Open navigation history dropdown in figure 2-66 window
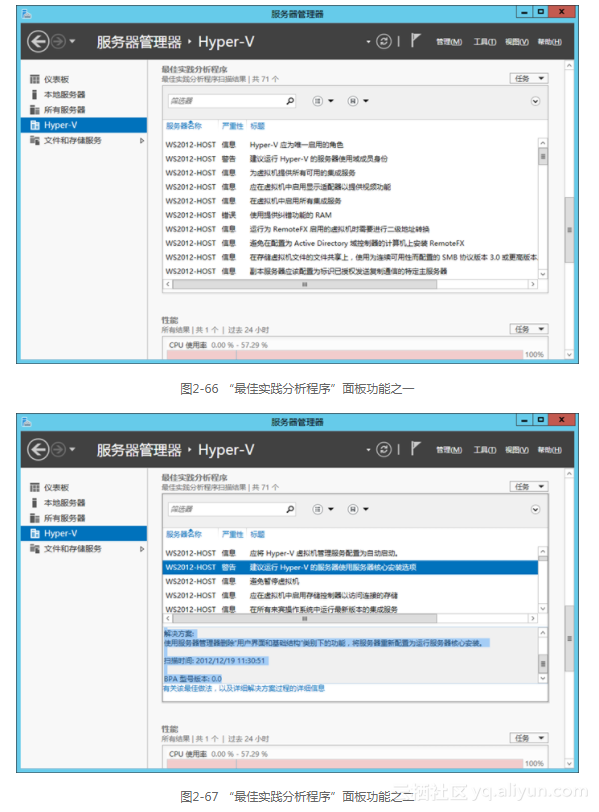599x812 pixels. (72, 41)
